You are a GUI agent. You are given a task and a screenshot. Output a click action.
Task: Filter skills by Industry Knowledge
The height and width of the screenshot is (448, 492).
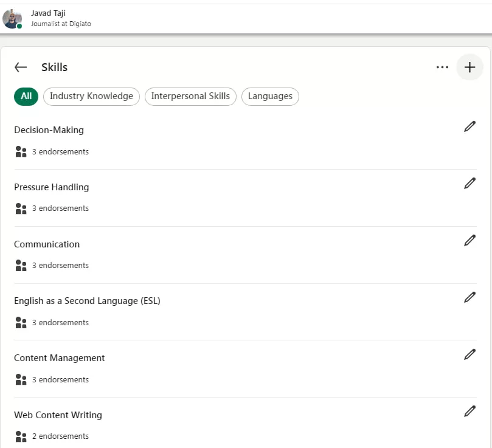[91, 96]
